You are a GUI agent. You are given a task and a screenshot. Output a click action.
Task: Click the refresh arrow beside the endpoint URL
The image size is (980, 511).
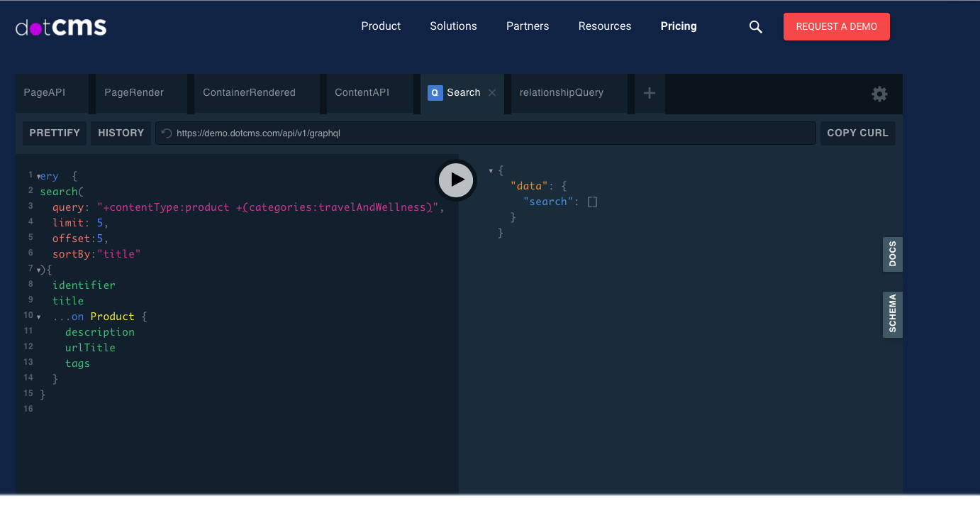click(x=165, y=133)
